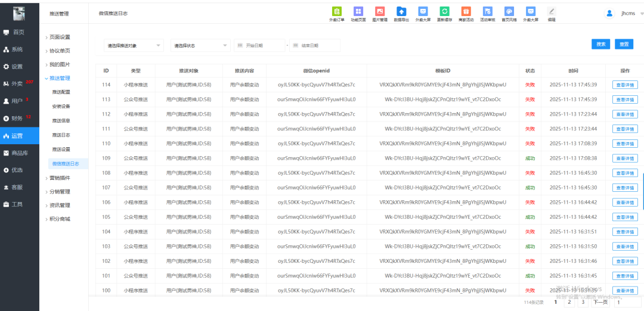Click the 功能页面 grid icon
Image resolution: width=644 pixels, height=311 pixels.
pos(358,11)
